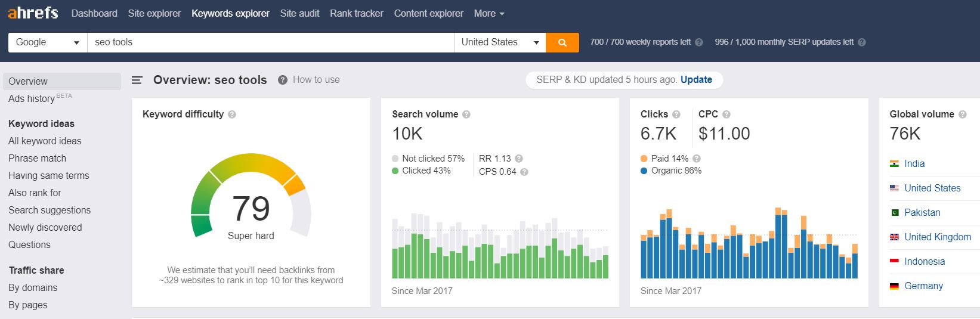Expand the United States country selector
This screenshot has height=319, width=980.
coord(499,42)
